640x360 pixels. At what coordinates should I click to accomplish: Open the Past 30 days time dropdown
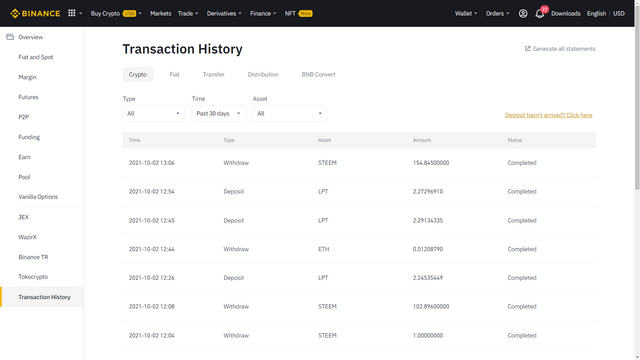pos(218,113)
